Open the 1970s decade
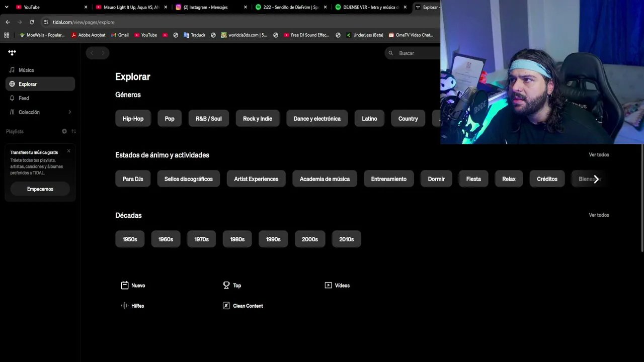Viewport: 644px width, 362px height. [x=201, y=239]
